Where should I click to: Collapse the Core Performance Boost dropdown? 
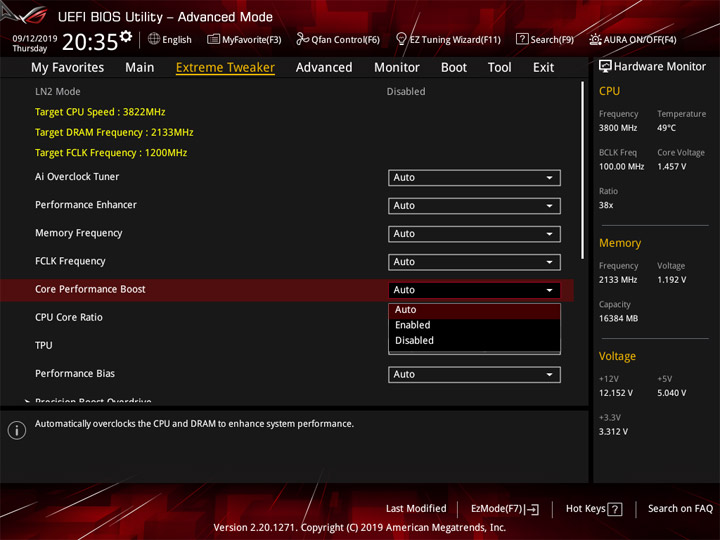474,290
